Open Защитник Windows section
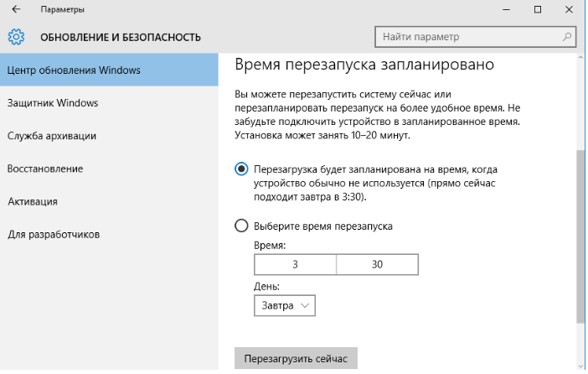The height and width of the screenshot is (374, 588). tap(109, 103)
